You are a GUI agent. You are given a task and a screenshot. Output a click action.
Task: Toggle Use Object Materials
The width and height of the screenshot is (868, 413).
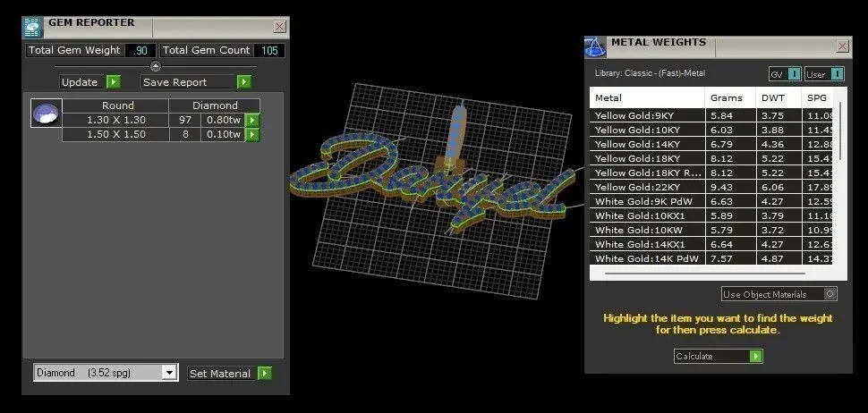tap(779, 294)
